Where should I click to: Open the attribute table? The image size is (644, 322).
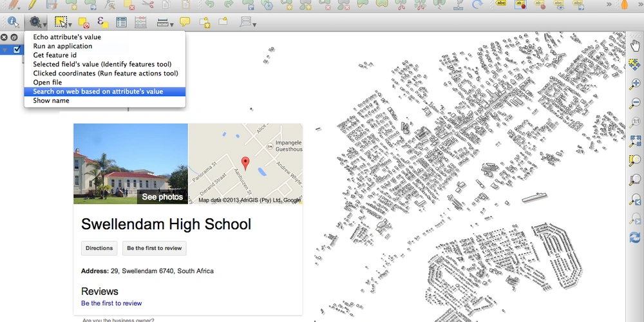pyautogui.click(x=121, y=22)
